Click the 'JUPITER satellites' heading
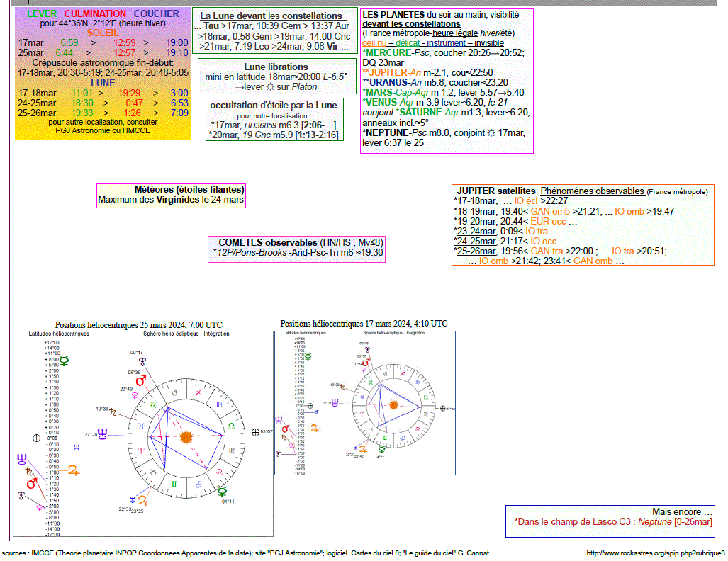The height and width of the screenshot is (561, 728). (496, 191)
